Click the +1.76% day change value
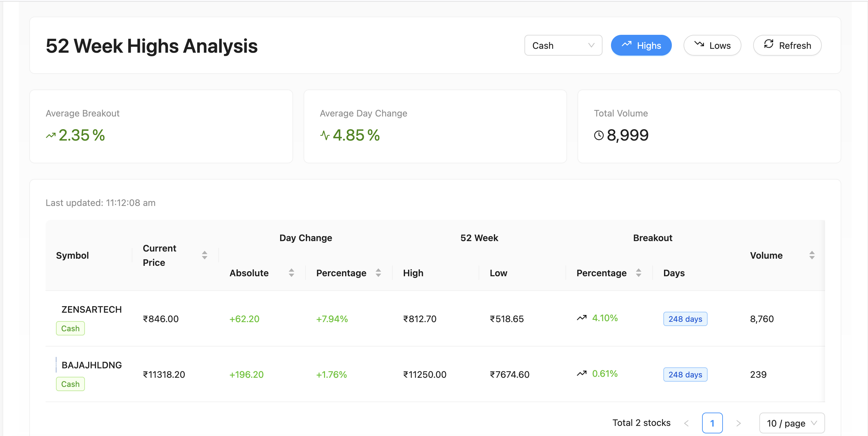Screen dimensions: 868x436 click(331, 374)
